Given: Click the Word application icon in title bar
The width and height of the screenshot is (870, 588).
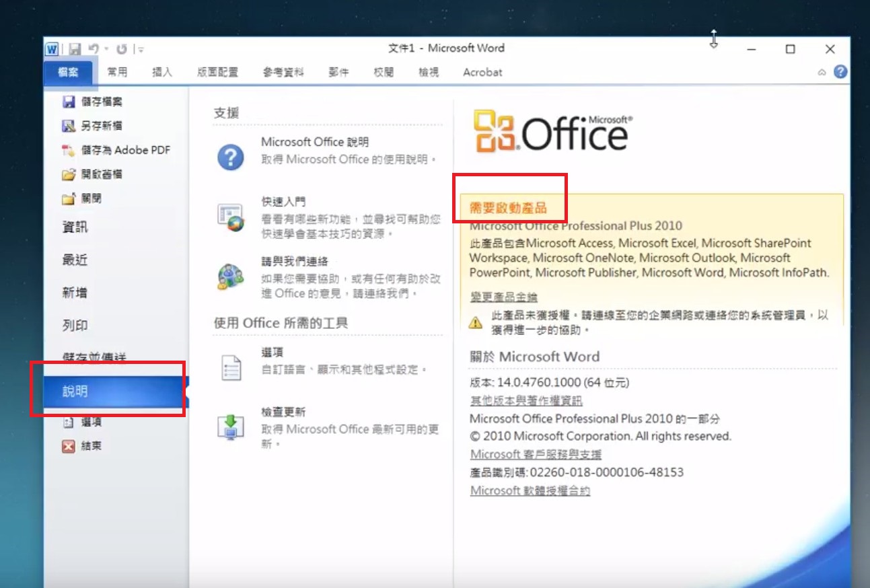Looking at the screenshot, I should click(x=52, y=48).
